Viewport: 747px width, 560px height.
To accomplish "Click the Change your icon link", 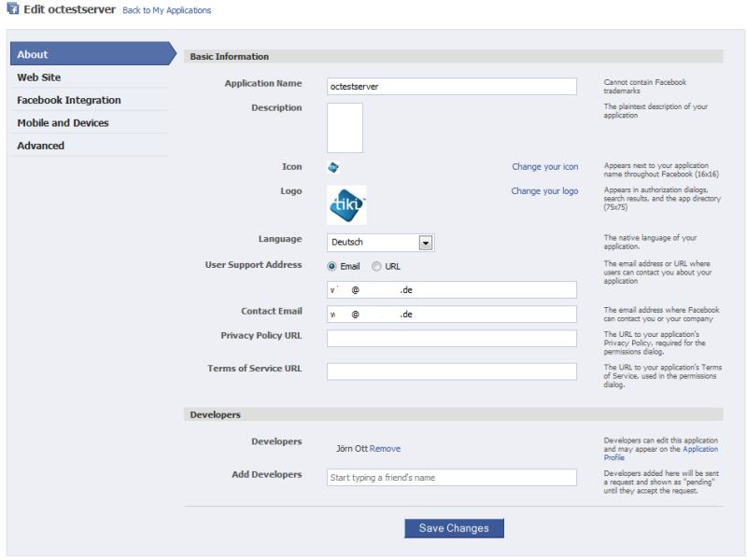I will [x=545, y=167].
